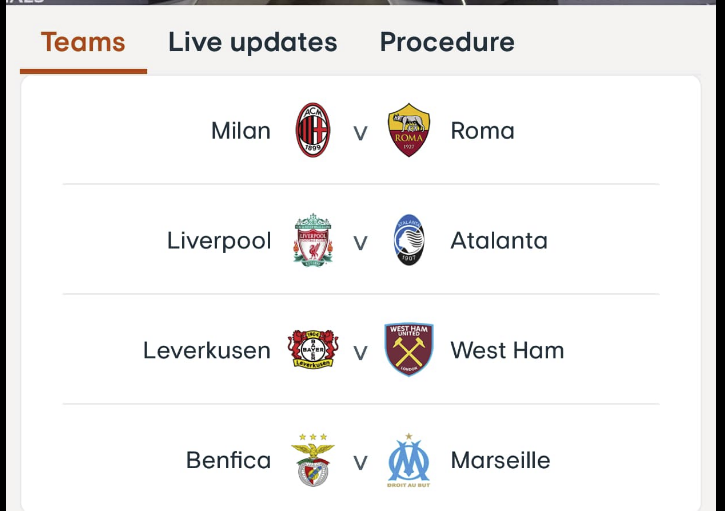725x511 pixels.
Task: Open the Liverpool team link
Action: coord(219,241)
